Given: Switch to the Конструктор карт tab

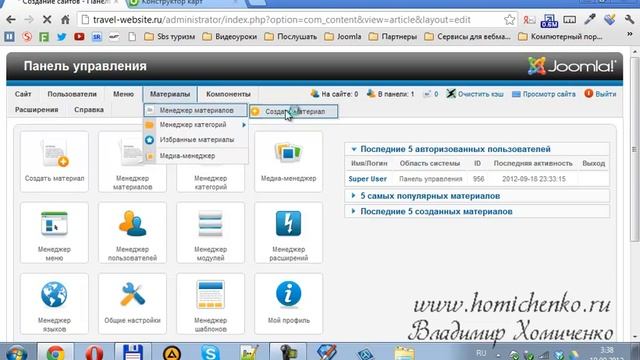Looking at the screenshot, I should [x=183, y=3].
